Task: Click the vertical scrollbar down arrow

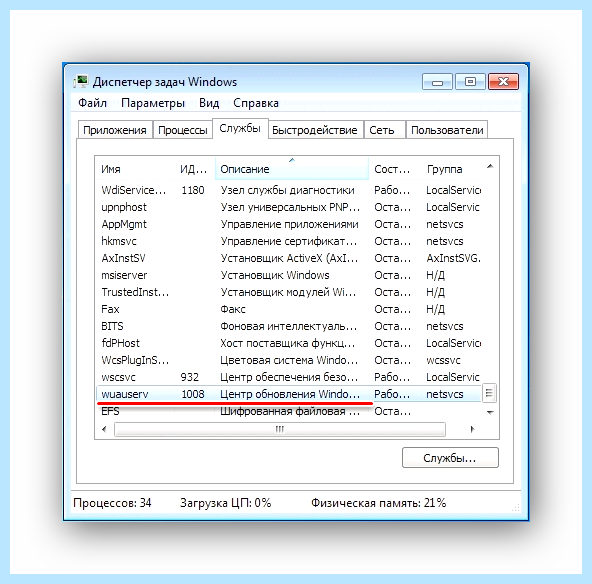Action: click(490, 412)
